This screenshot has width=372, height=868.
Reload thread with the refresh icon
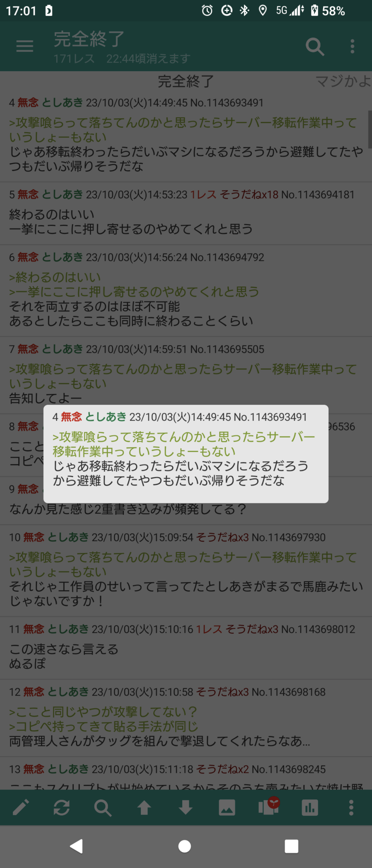[x=62, y=808]
